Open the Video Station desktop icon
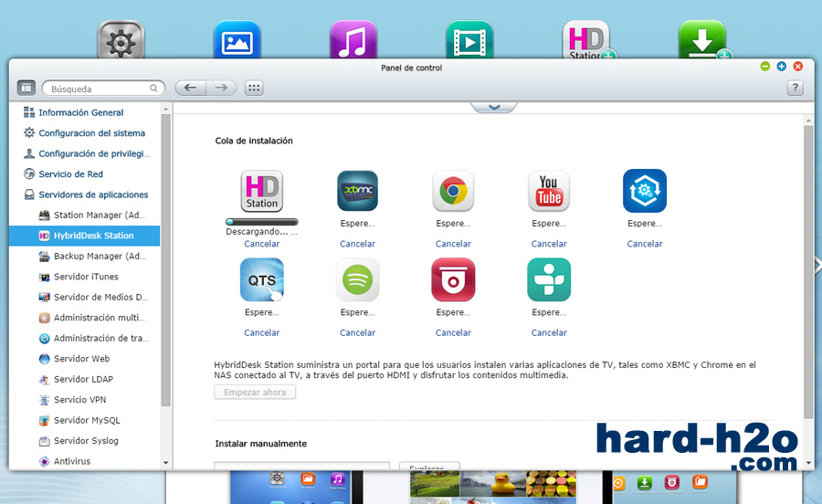 (469, 39)
